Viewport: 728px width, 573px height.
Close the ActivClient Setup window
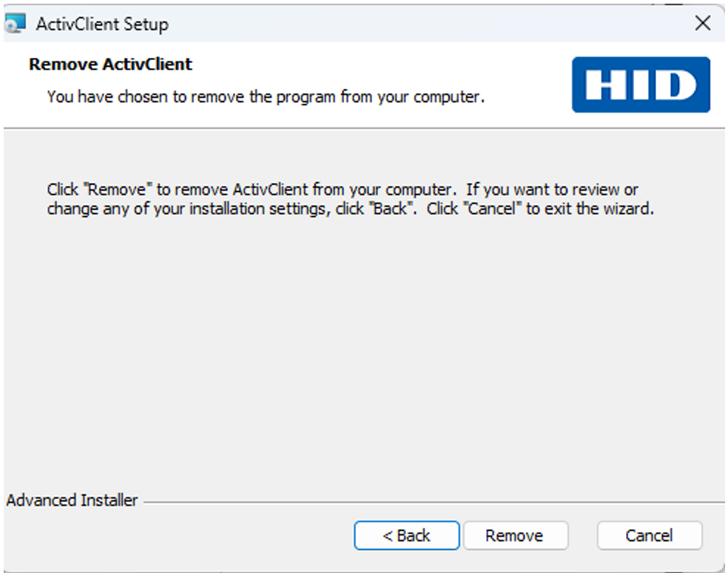point(702,24)
